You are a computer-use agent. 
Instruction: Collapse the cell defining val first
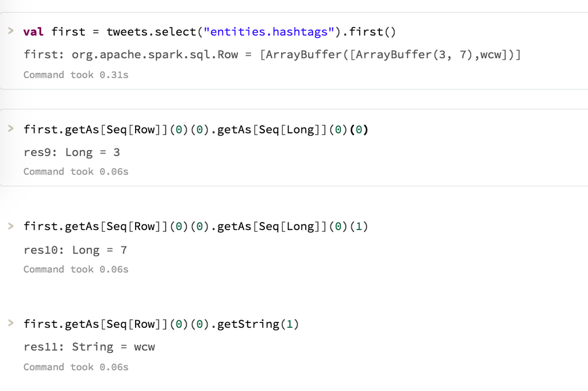11,31
